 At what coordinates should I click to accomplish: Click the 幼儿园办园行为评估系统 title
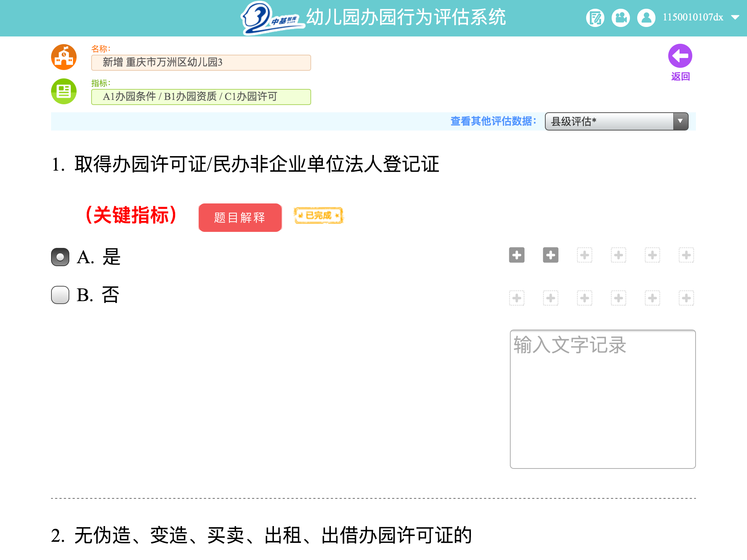point(406,17)
